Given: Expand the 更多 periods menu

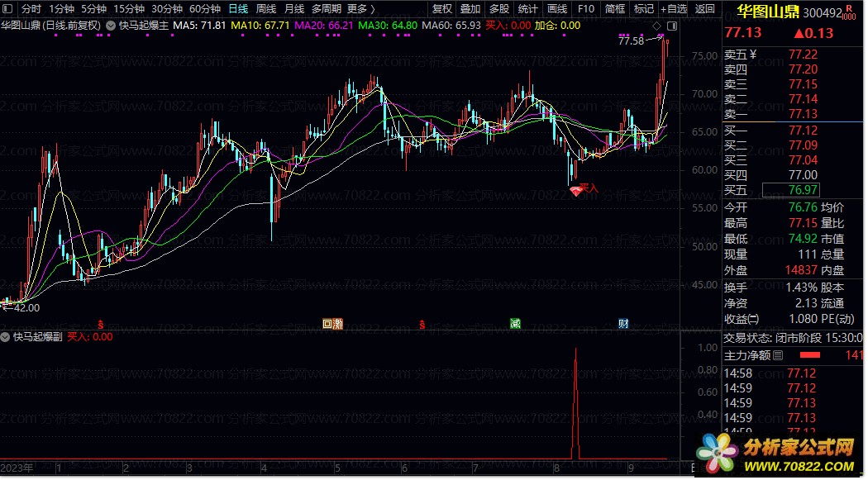Looking at the screenshot, I should pos(360,9).
